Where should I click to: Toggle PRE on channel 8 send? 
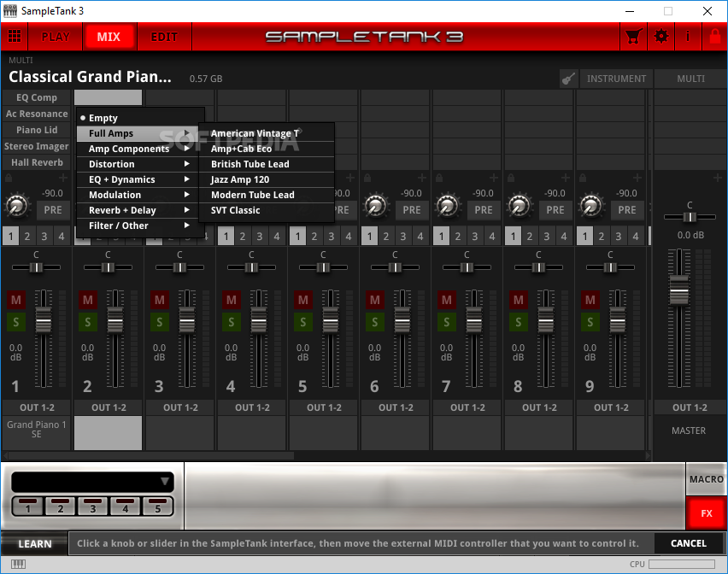click(x=555, y=210)
